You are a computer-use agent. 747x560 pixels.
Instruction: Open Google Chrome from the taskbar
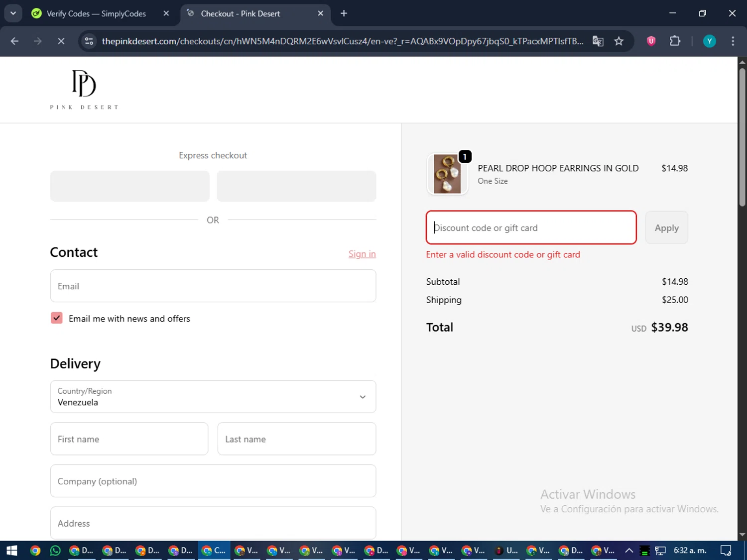click(35, 551)
